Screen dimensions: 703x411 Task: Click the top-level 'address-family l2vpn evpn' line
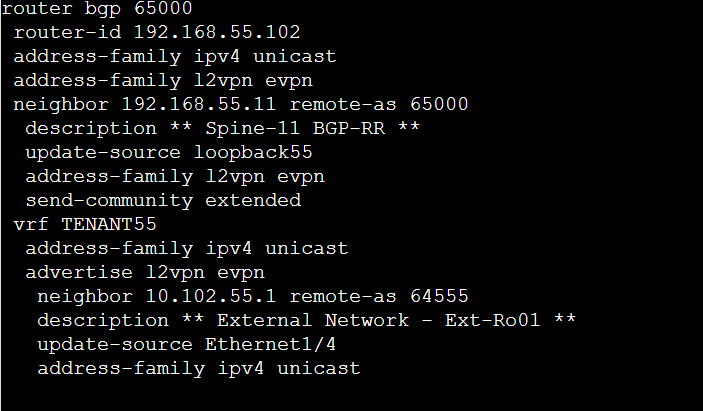click(163, 81)
